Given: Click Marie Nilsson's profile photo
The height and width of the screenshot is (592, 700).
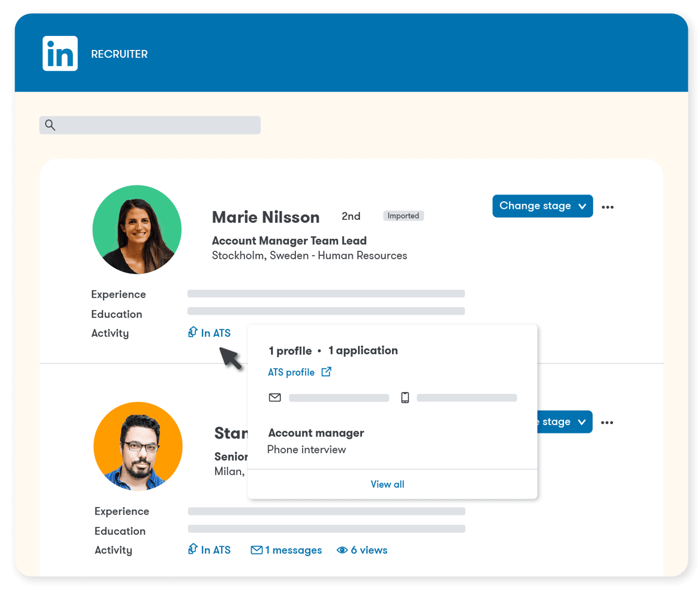Looking at the screenshot, I should tap(136, 229).
